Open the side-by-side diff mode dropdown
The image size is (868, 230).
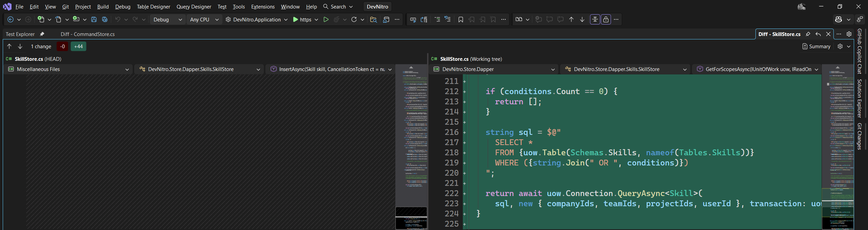point(527,20)
